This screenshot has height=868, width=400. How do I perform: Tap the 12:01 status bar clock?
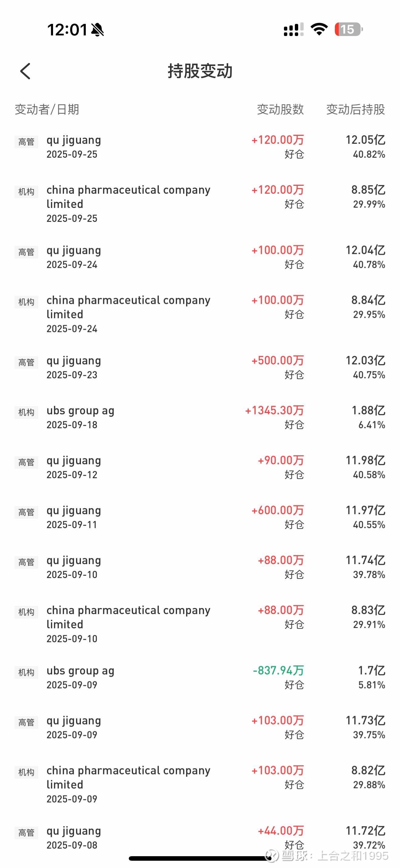tap(67, 30)
